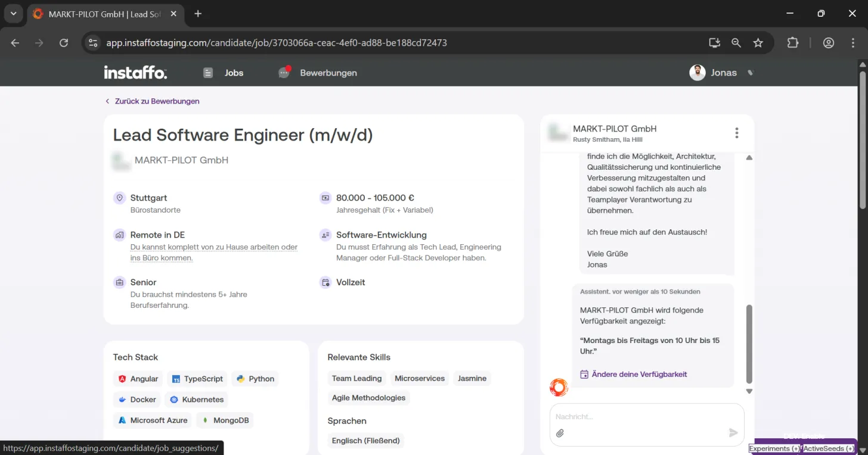Select the Angular tech chip
This screenshot has width=868, height=455.
coord(138,379)
